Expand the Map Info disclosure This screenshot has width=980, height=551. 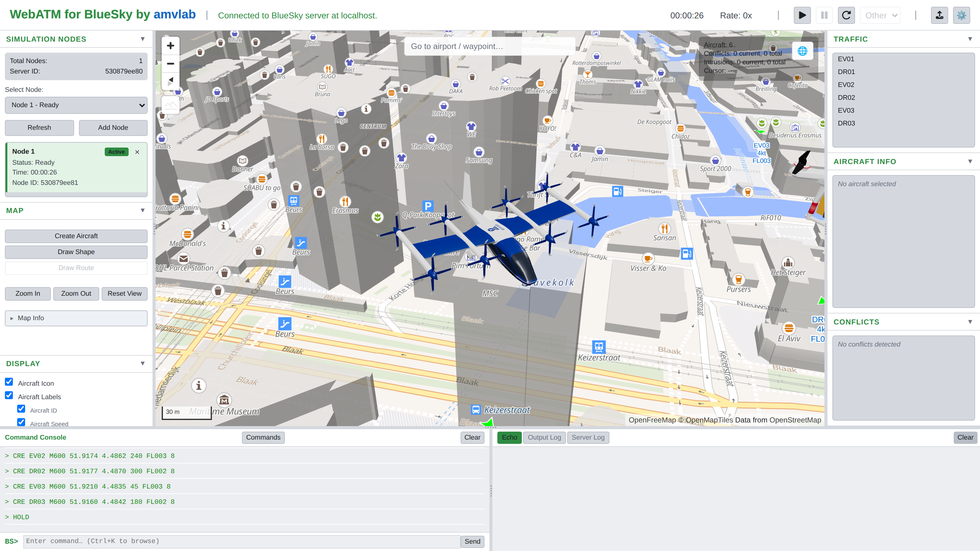[x=76, y=318]
